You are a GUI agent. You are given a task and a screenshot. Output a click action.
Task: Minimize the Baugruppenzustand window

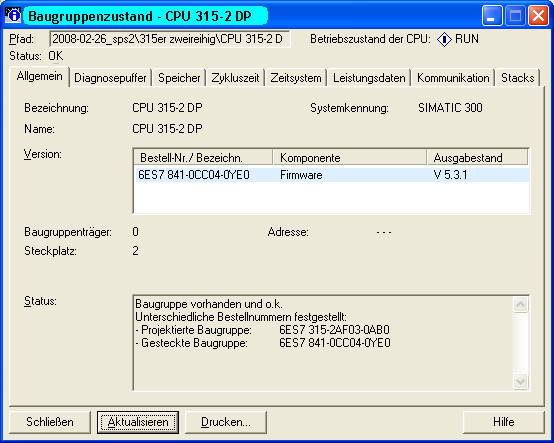pos(492,16)
